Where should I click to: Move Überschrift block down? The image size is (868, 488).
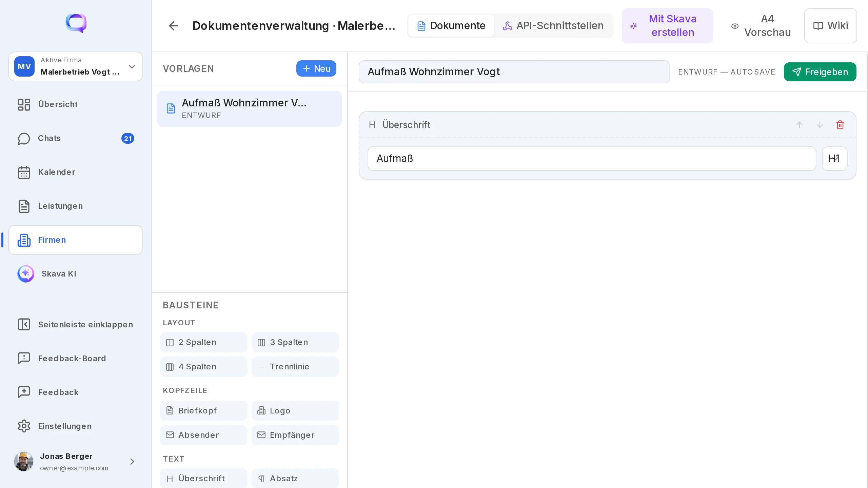click(x=820, y=125)
